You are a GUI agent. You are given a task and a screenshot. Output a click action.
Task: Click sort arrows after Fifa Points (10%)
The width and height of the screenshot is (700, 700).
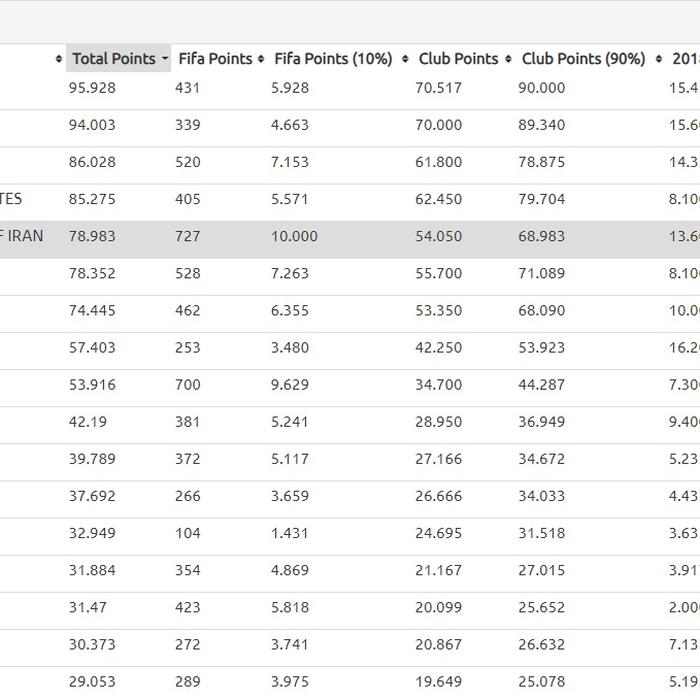[x=405, y=58]
